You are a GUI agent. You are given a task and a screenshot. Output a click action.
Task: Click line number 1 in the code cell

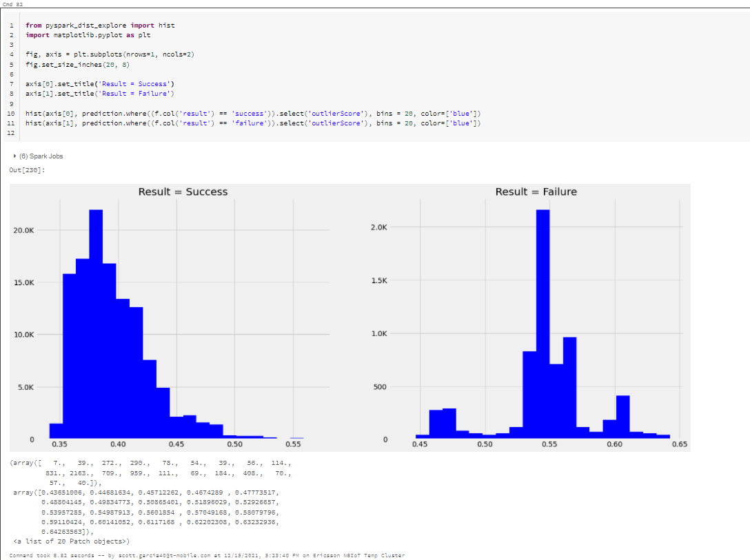11,25
